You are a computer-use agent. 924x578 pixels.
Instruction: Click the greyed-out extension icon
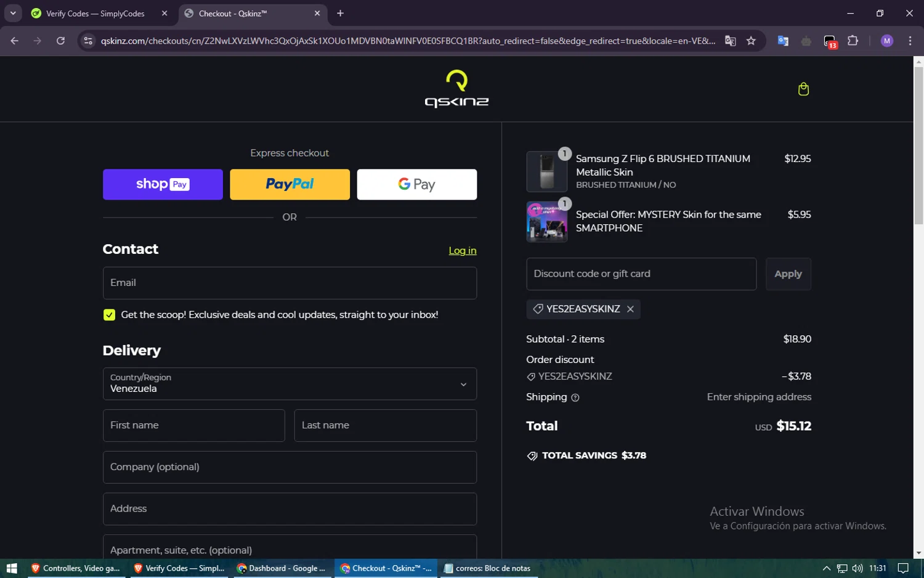806,41
